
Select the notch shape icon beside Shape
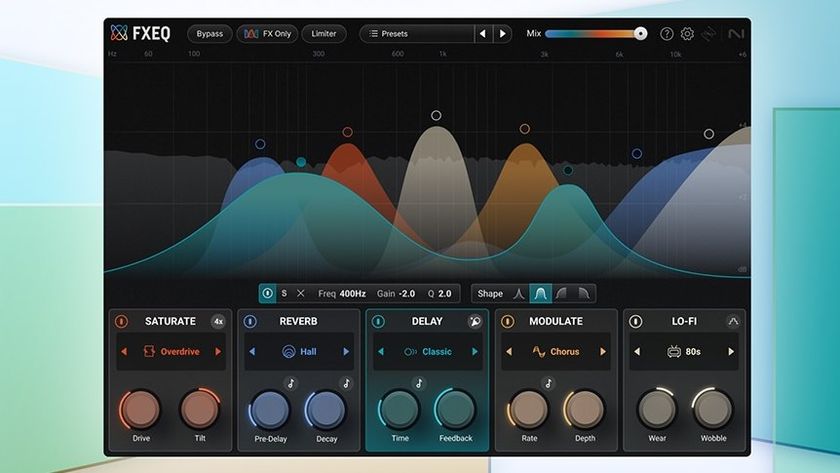[x=519, y=294]
